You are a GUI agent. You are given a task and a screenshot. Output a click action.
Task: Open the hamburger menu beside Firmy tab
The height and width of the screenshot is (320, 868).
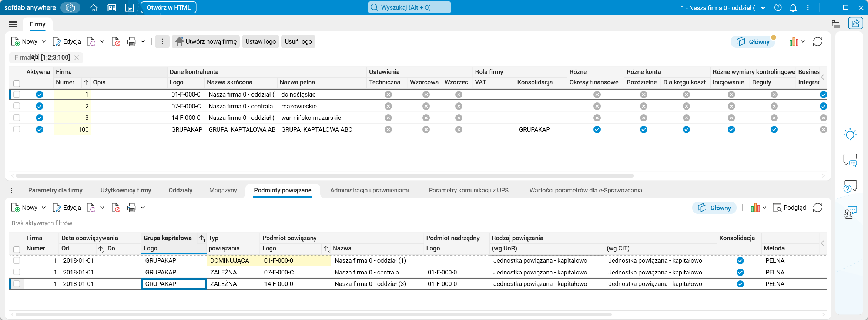[13, 24]
